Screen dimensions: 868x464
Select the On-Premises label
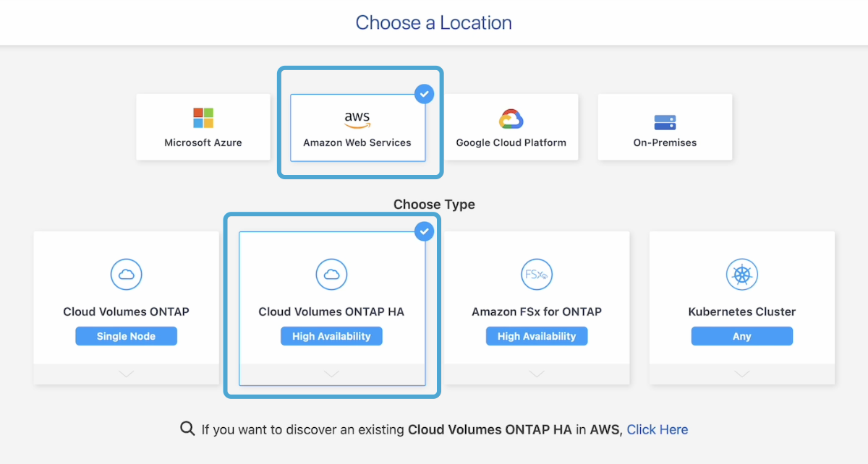(665, 142)
